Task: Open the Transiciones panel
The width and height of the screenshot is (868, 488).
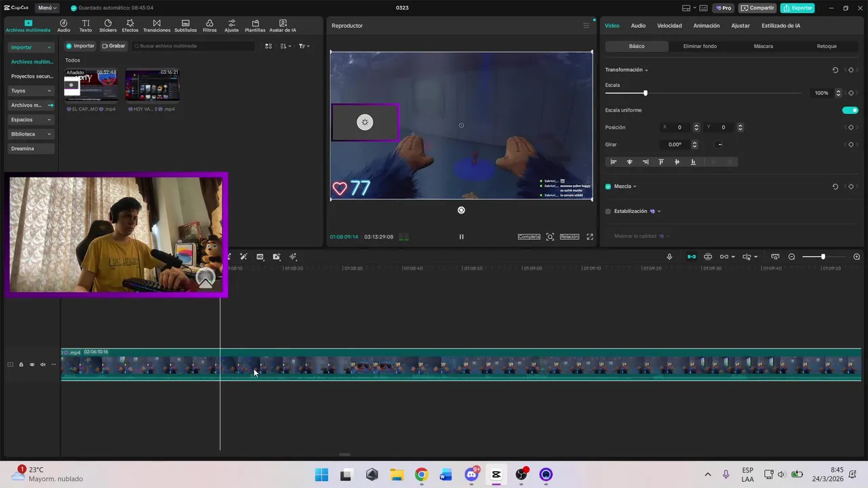Action: 157,26
